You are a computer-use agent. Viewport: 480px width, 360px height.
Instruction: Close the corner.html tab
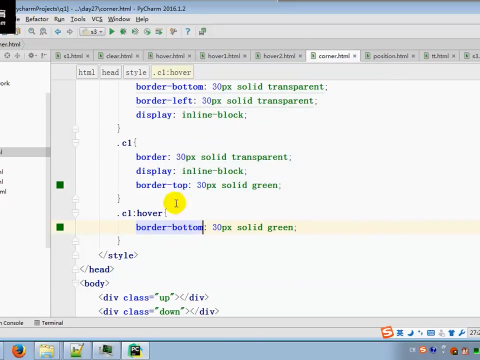pos(355,56)
